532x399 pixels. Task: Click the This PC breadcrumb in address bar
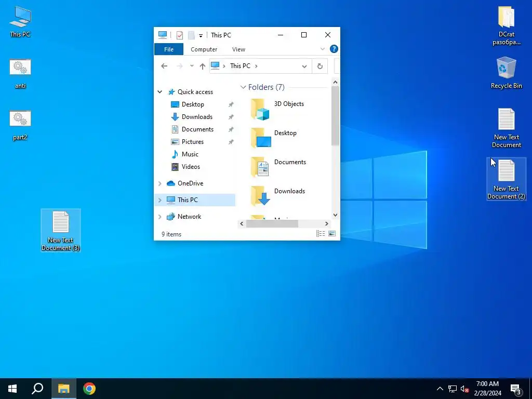240,66
